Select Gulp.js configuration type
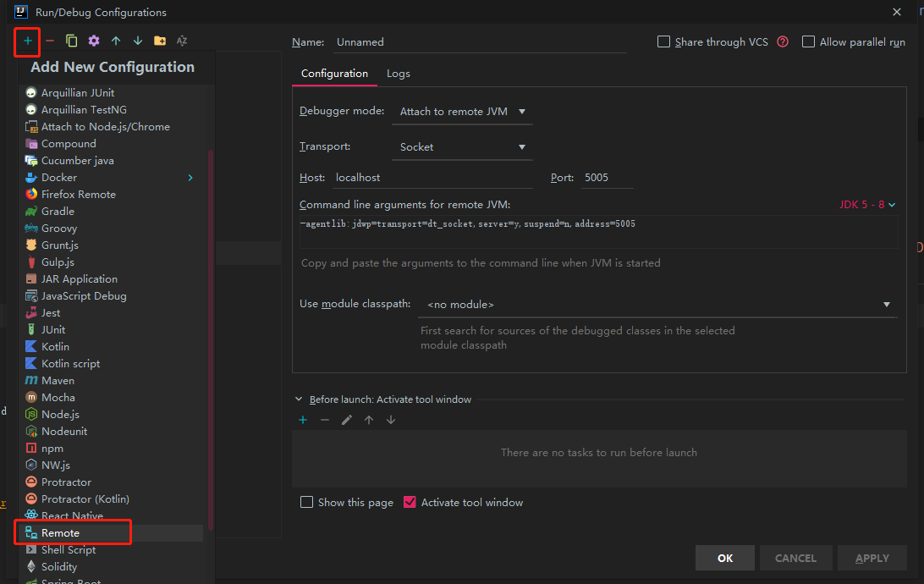Image resolution: width=924 pixels, height=584 pixels. click(x=112, y=262)
